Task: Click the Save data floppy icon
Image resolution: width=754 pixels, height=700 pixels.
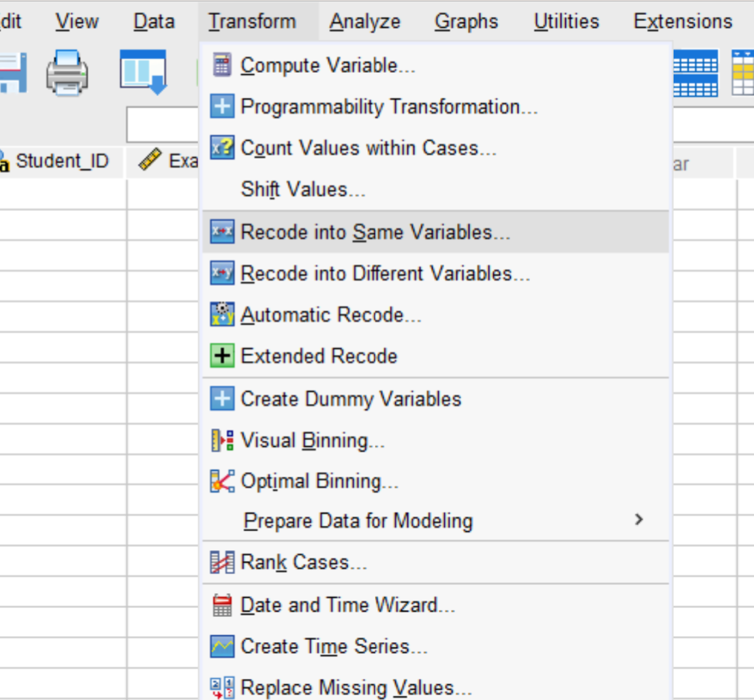Action: click(13, 73)
